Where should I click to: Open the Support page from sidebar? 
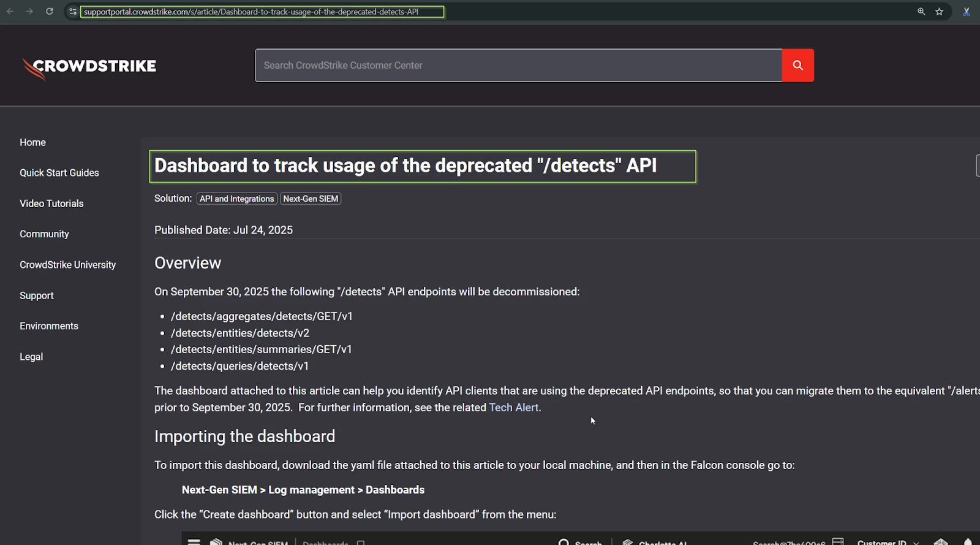click(x=37, y=295)
